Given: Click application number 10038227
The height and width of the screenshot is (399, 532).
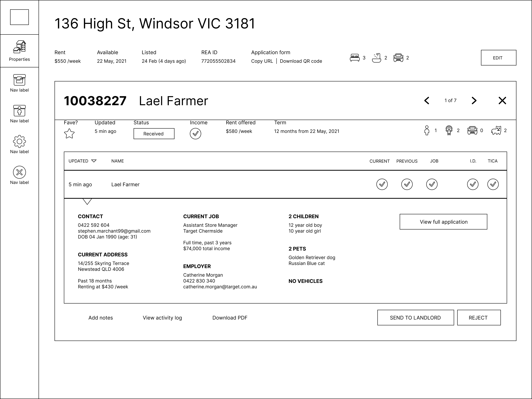Looking at the screenshot, I should (95, 101).
